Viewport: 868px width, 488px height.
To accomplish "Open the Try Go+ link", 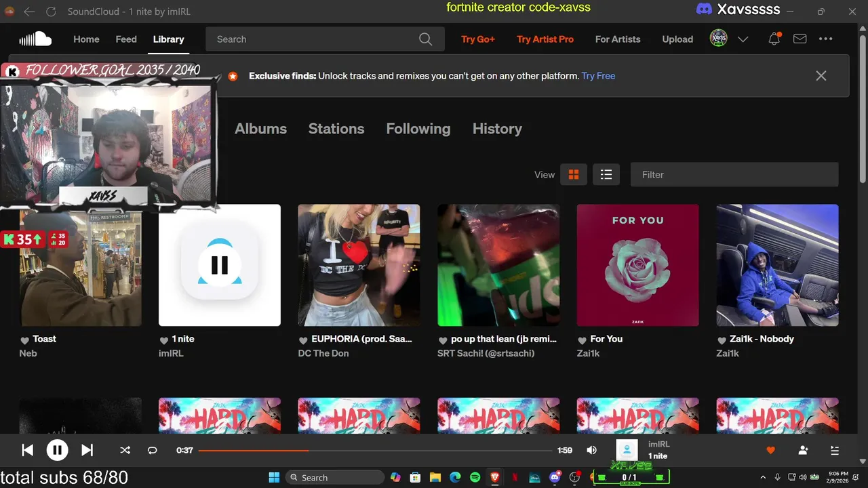I will click(x=478, y=39).
